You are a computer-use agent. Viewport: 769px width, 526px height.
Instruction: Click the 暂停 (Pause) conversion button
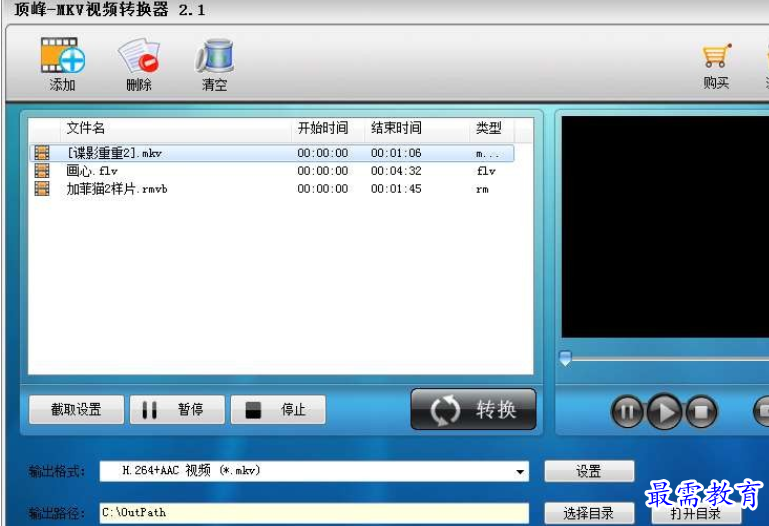177,409
